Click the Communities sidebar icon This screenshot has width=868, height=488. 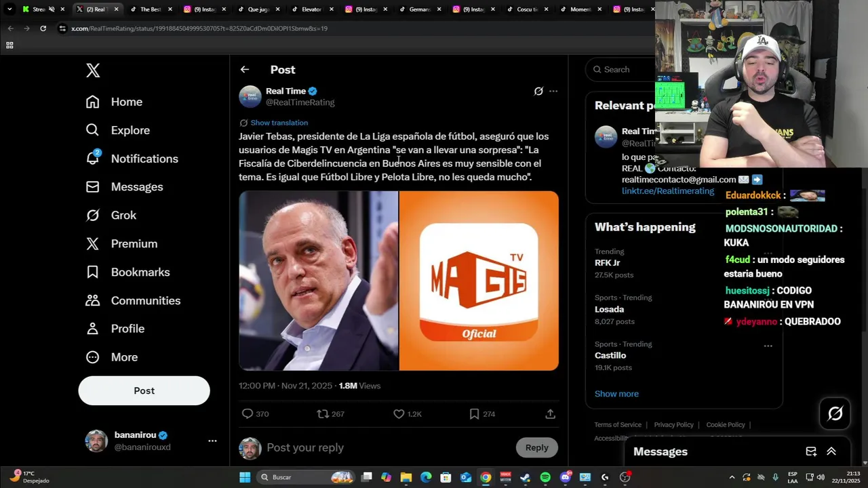pos(93,300)
